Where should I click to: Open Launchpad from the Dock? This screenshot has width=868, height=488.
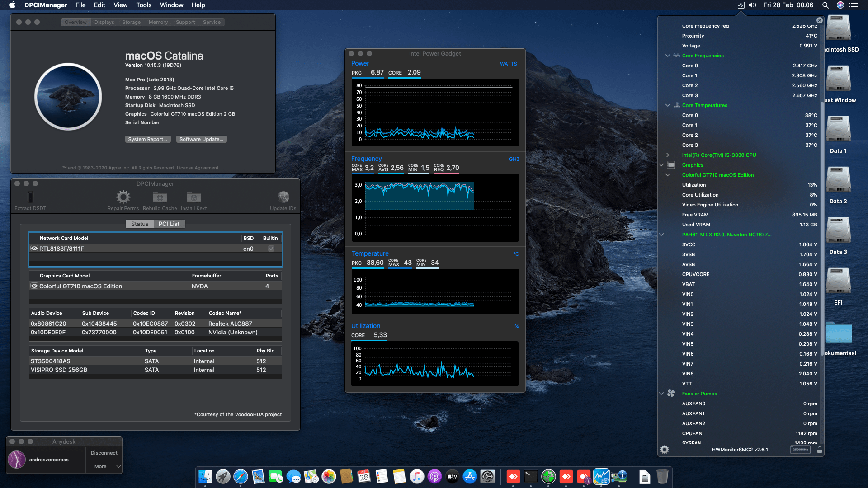[223, 476]
